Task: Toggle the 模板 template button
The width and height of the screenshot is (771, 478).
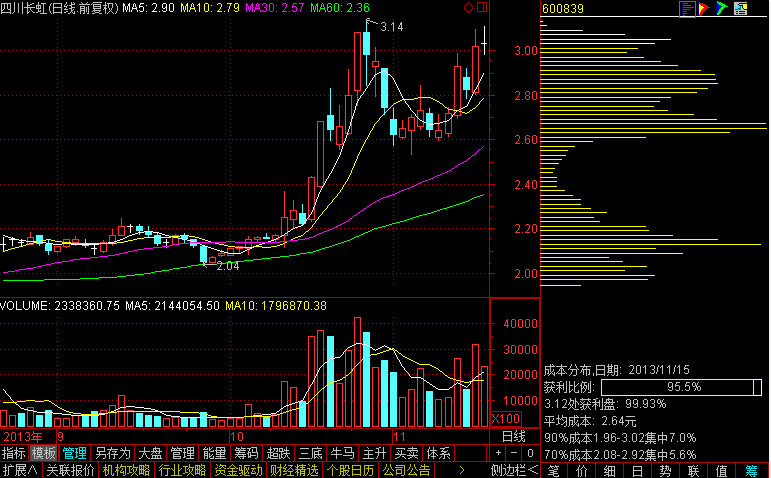Action: point(44,453)
